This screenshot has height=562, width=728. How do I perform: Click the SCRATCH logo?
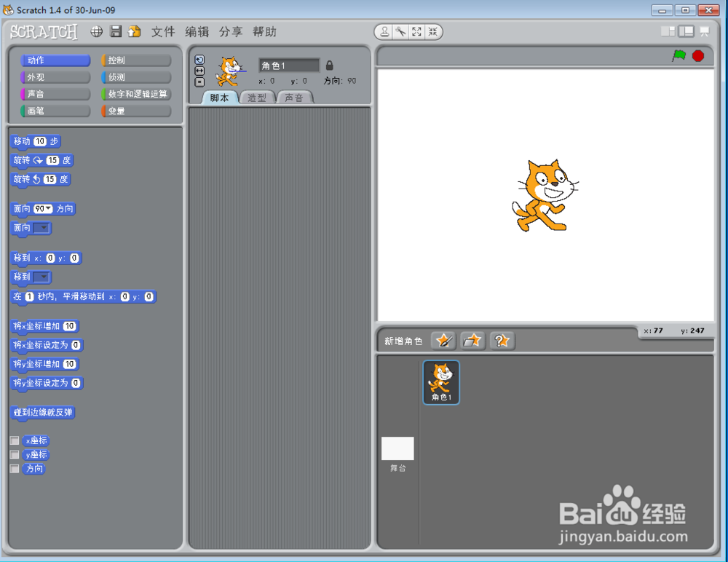coord(44,31)
